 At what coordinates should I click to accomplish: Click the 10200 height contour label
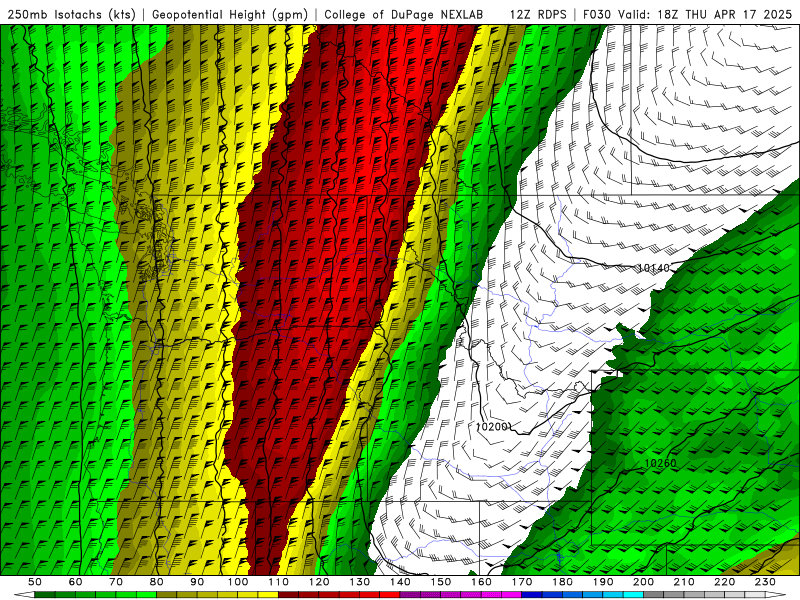(x=491, y=427)
